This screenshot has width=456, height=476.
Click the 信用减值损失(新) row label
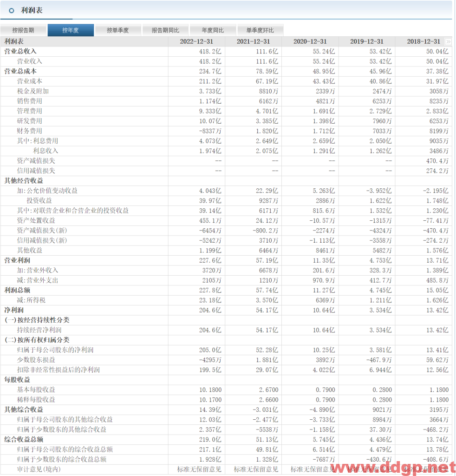click(x=42, y=240)
